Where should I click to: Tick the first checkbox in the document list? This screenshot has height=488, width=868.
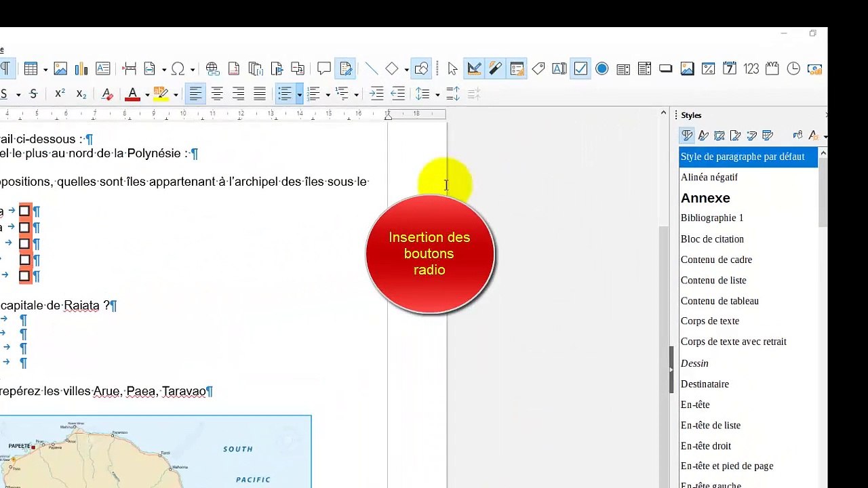pos(25,211)
